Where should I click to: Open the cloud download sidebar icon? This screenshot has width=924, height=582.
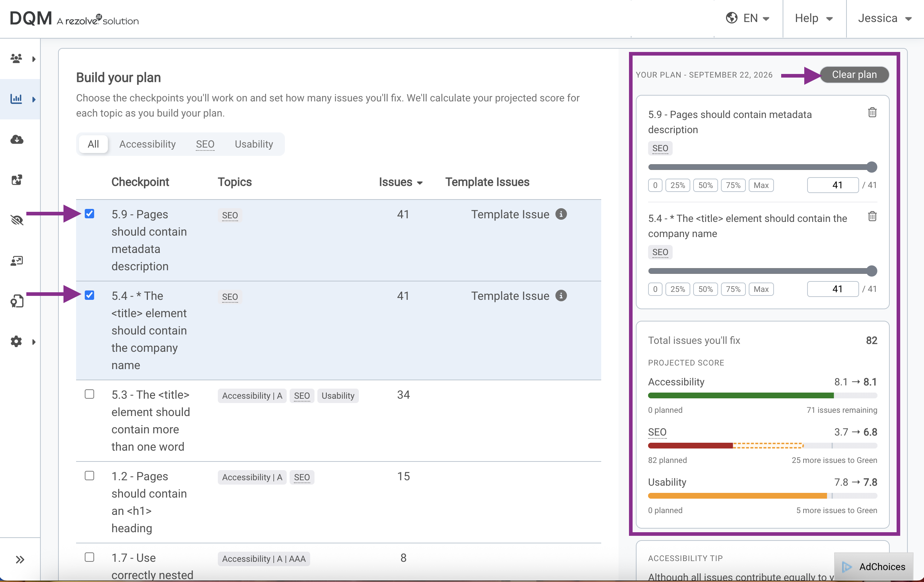pyautogui.click(x=17, y=139)
